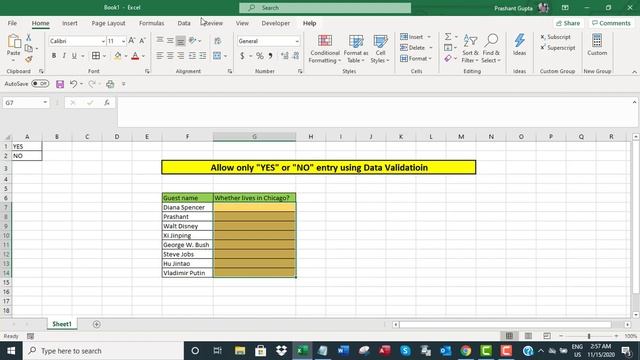
Task: Activate the Format Painter brush
Action: tap(29, 59)
